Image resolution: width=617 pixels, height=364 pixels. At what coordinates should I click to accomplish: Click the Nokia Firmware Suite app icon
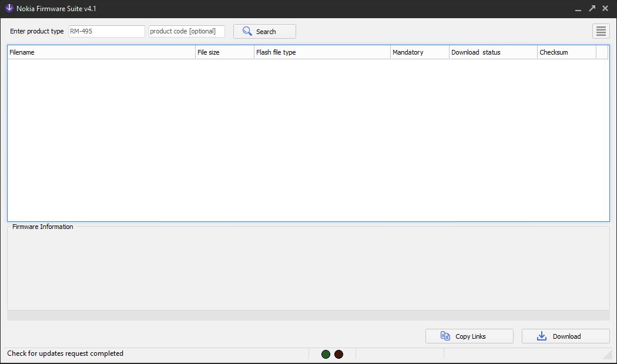tap(9, 8)
